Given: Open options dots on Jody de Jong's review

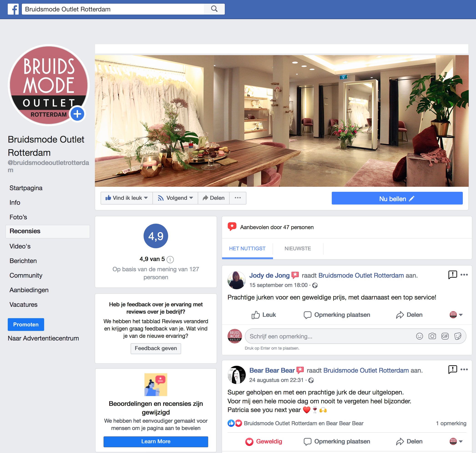Looking at the screenshot, I should [464, 274].
